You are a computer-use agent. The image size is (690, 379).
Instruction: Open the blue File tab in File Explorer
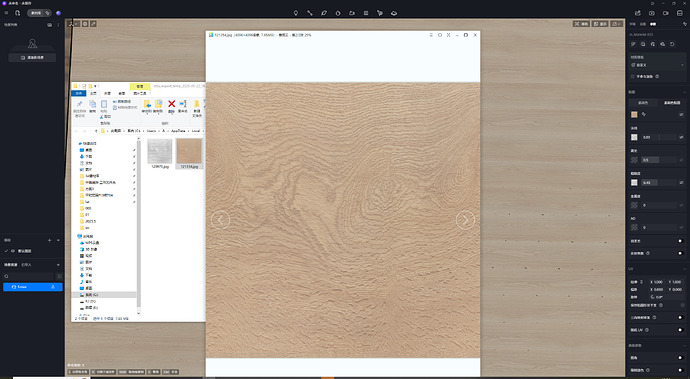coord(79,93)
